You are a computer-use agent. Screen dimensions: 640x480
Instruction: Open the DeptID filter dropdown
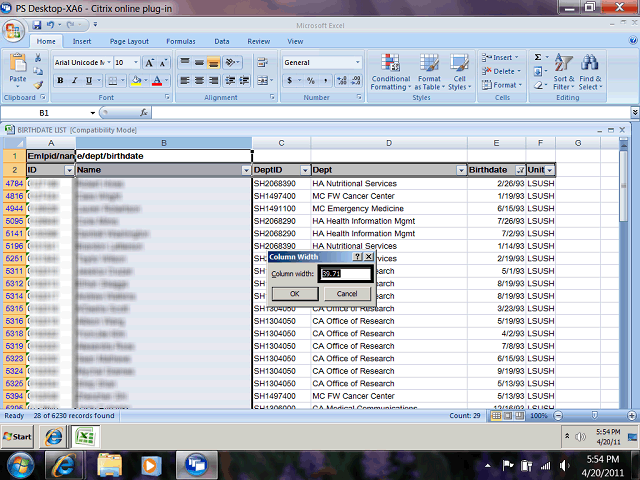pyautogui.click(x=305, y=170)
